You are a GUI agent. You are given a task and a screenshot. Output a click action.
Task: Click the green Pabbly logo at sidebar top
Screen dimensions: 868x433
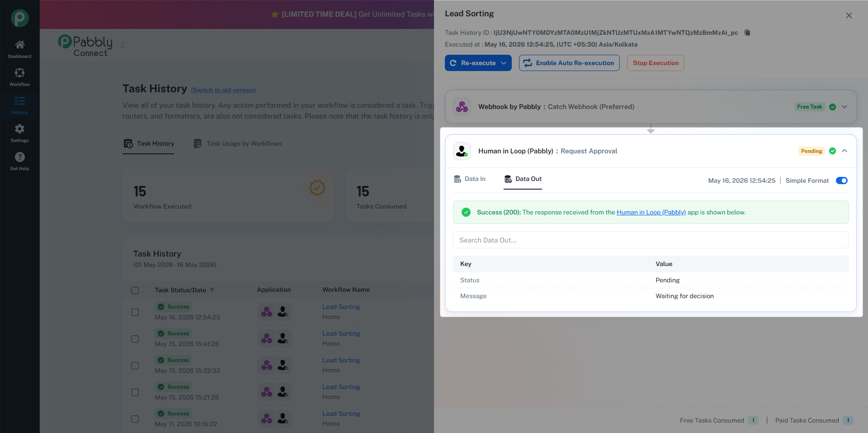(x=19, y=18)
